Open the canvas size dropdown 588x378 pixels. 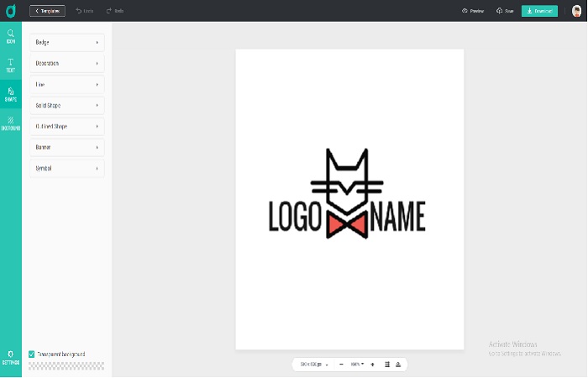coord(314,364)
